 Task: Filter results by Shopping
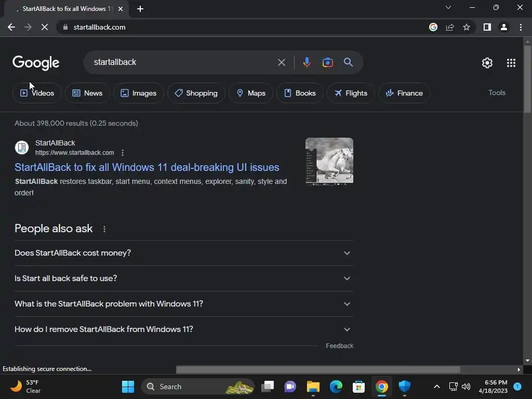pyautogui.click(x=196, y=93)
